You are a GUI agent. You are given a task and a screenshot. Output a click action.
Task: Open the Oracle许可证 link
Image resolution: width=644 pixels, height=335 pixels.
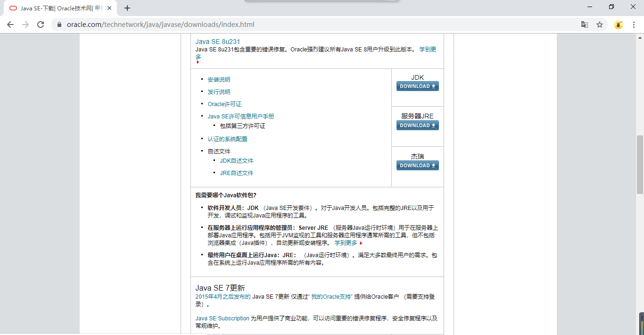pyautogui.click(x=224, y=104)
